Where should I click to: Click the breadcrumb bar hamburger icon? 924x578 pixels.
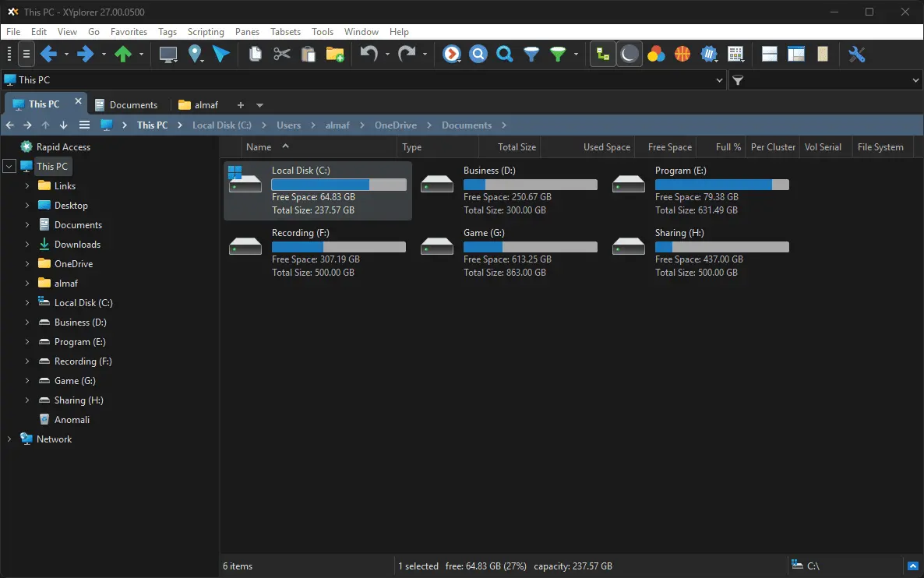pos(84,125)
